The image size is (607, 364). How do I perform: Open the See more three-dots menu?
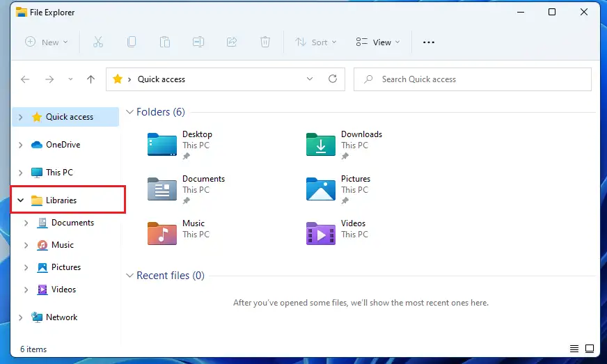(x=429, y=42)
